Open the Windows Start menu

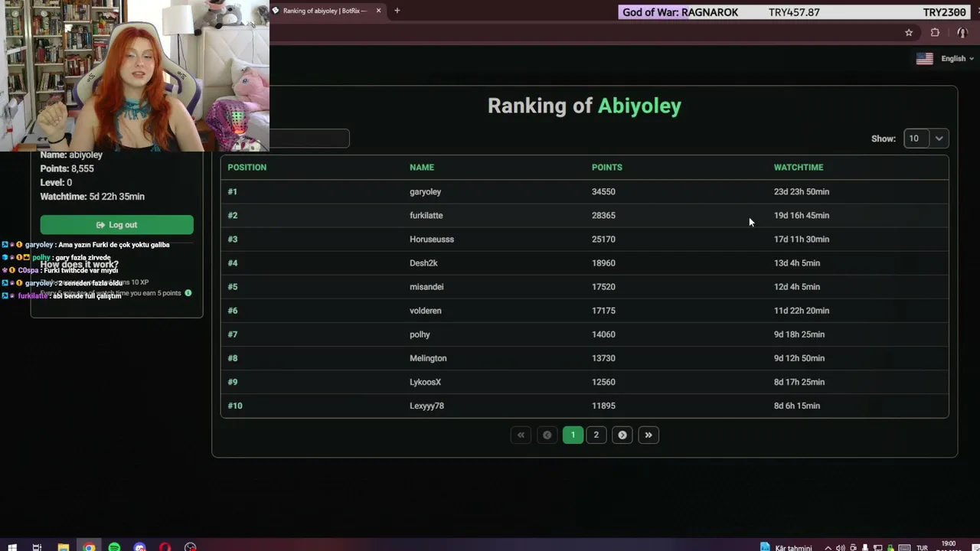point(11,547)
